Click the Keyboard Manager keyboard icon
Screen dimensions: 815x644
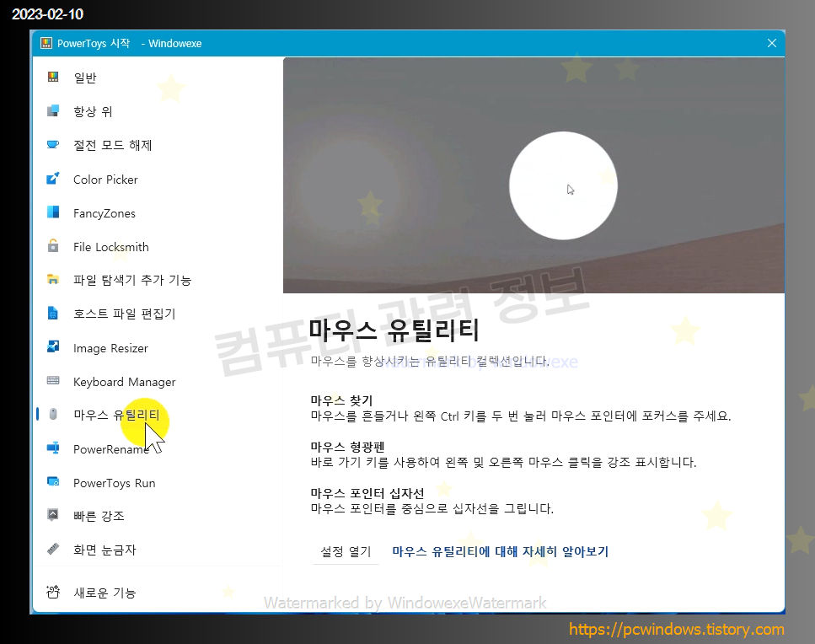[x=53, y=380]
